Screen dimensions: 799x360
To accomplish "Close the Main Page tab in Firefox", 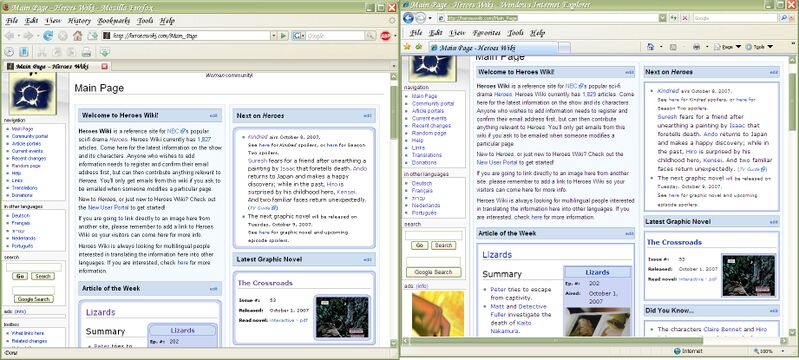I will [x=104, y=66].
